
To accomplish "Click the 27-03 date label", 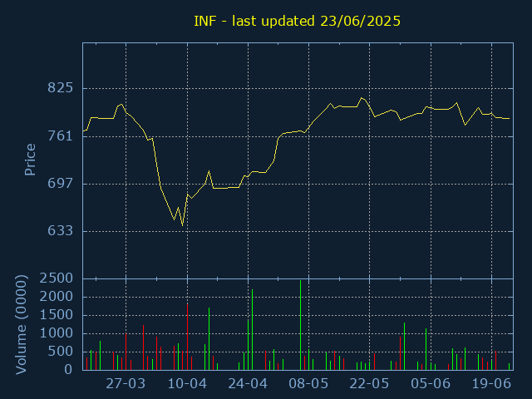I will 126,384.
